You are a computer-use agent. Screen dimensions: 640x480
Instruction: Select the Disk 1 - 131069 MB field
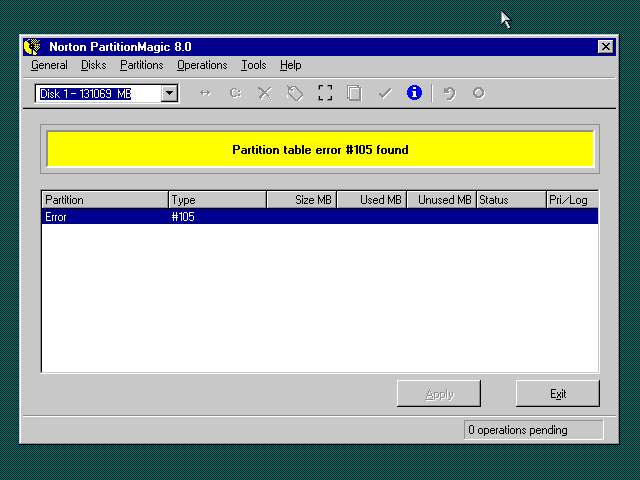coord(99,93)
